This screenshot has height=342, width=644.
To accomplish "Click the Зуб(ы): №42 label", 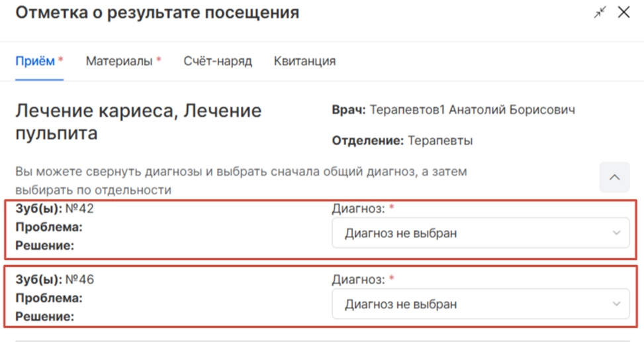I will [x=54, y=209].
